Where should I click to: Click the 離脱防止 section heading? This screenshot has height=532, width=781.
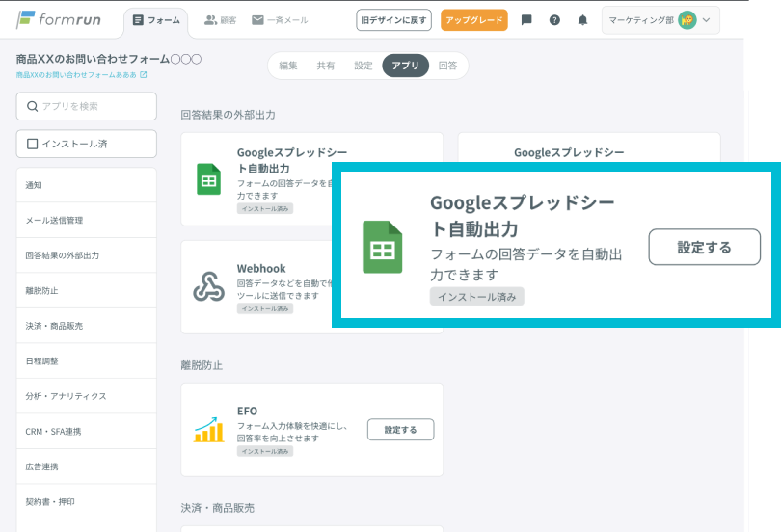point(202,365)
